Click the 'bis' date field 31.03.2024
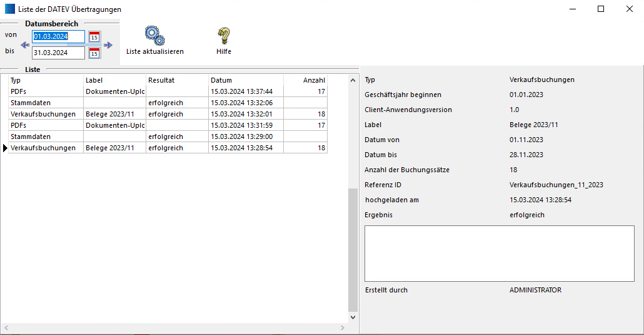This screenshot has width=644, height=335. pos(59,53)
